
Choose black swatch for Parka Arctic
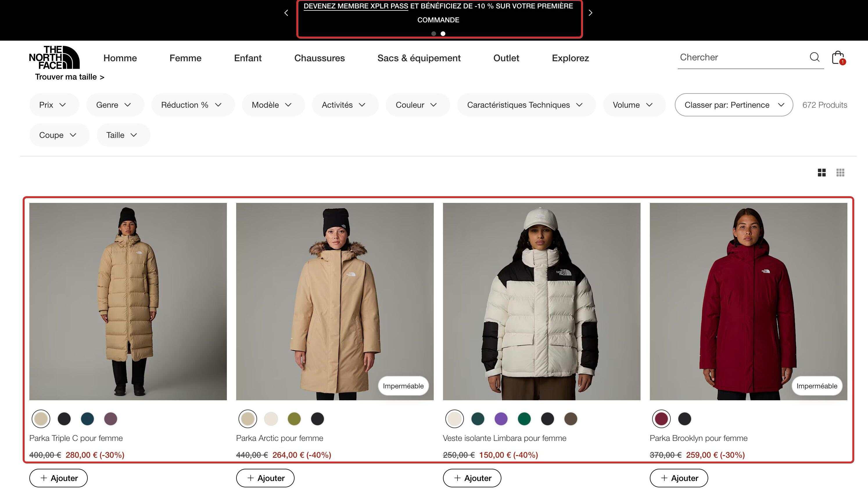pos(318,419)
